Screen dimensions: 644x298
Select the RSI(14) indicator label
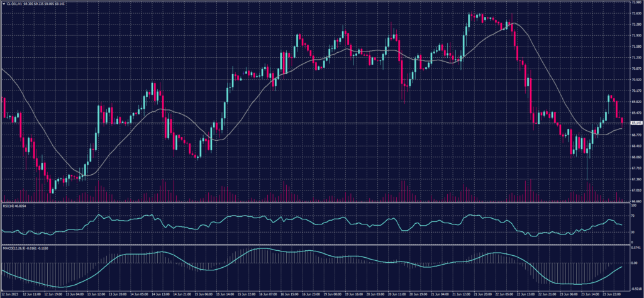coord(8,206)
